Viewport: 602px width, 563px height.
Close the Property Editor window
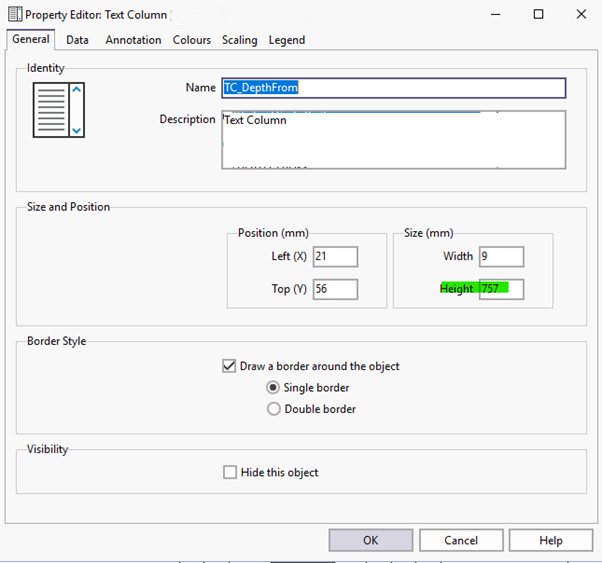(x=581, y=15)
